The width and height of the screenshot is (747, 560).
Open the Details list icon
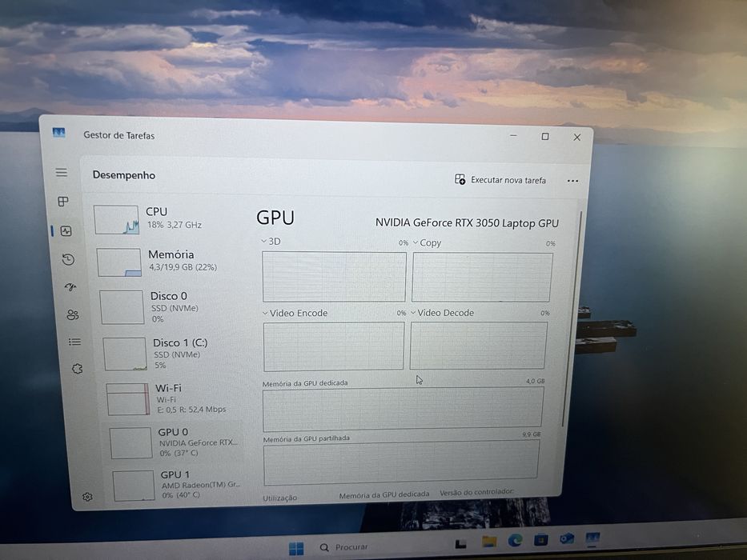click(x=74, y=342)
